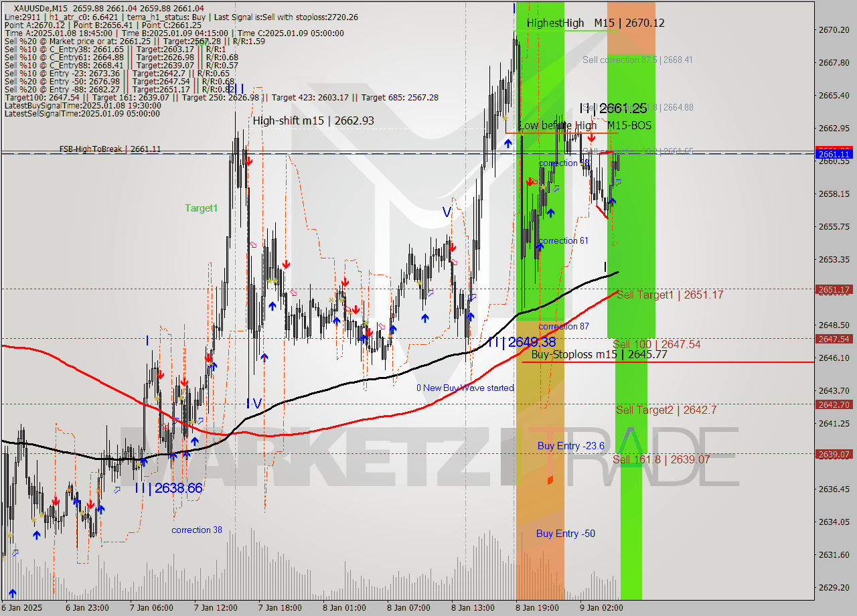Click the 6 Jan 23:00 time axis label
Screen dimensions: 857x616
(87, 608)
